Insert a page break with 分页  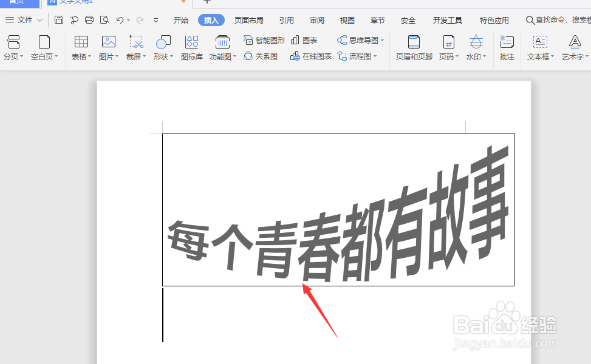point(13,47)
